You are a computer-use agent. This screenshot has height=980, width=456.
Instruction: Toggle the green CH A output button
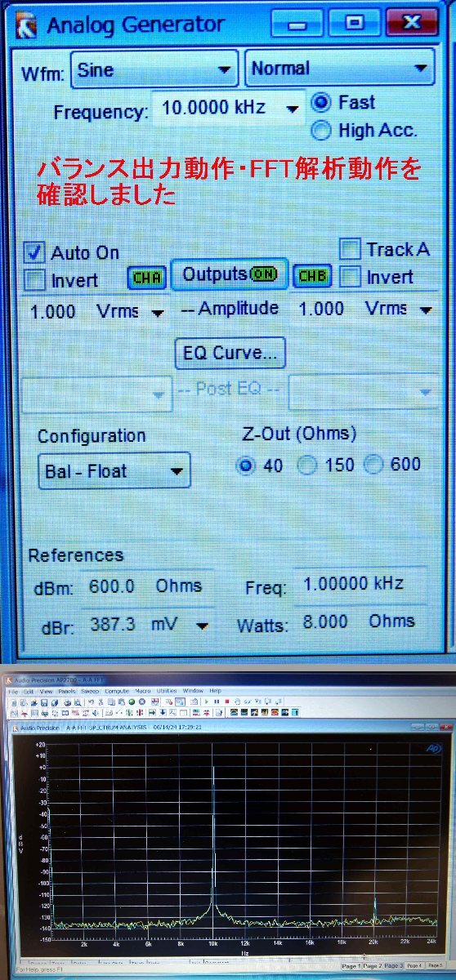coord(146,278)
